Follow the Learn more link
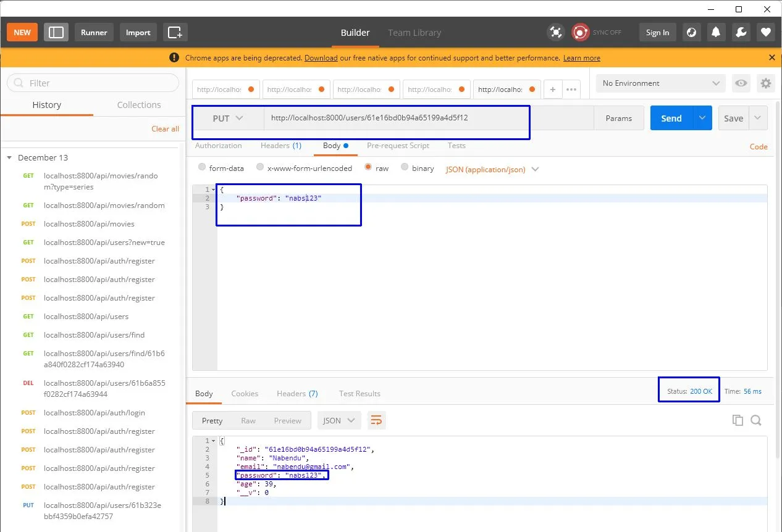 581,58
